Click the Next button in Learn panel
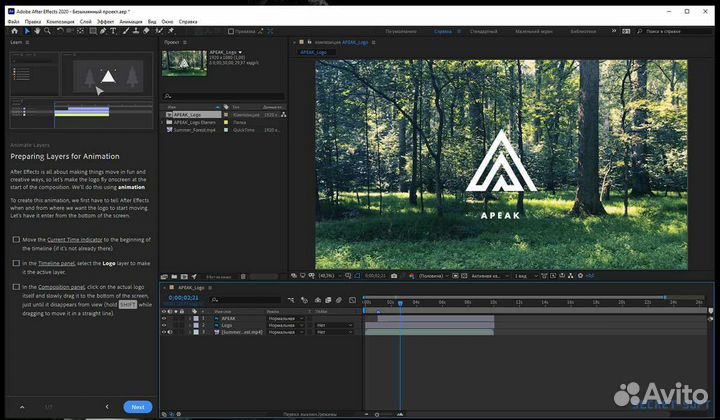This screenshot has width=720, height=420. (x=138, y=407)
